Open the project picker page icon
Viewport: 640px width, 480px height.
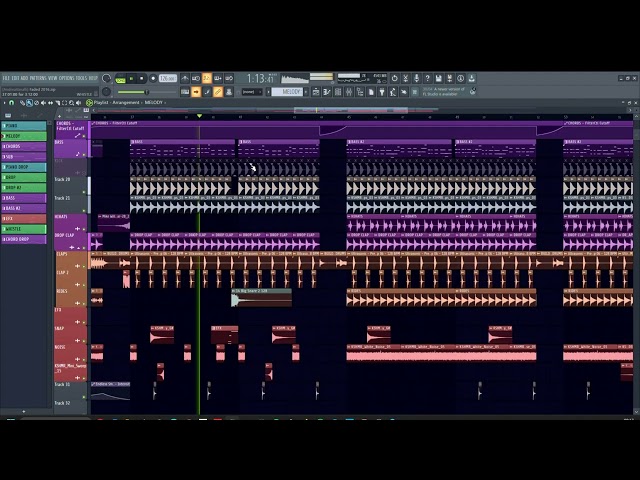pyautogui.click(x=371, y=92)
